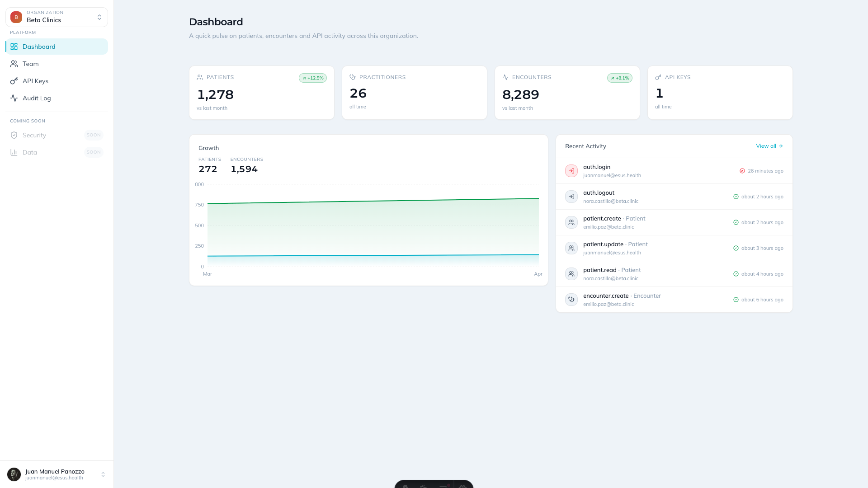Viewport: 868px width, 488px height.
Task: Click the encounter.create stethoscope icon
Action: (571, 300)
